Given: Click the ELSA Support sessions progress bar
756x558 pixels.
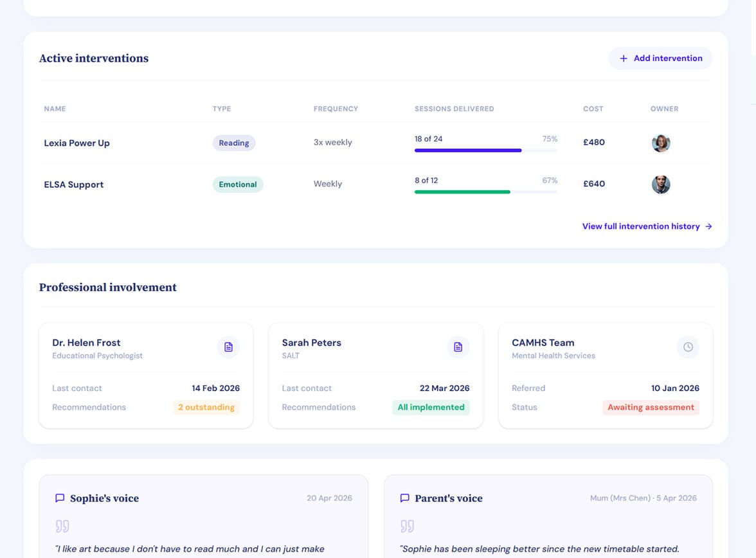Looking at the screenshot, I should (x=485, y=192).
